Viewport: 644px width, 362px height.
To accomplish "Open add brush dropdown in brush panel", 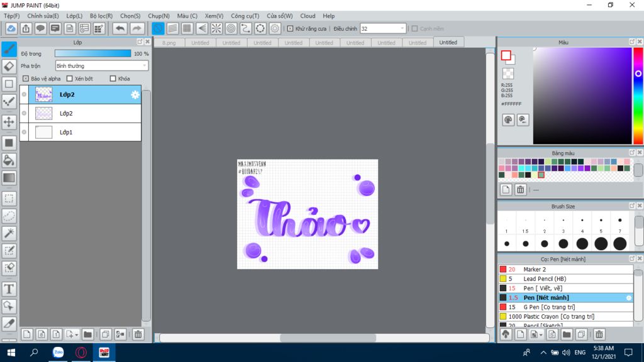I will 541,335.
